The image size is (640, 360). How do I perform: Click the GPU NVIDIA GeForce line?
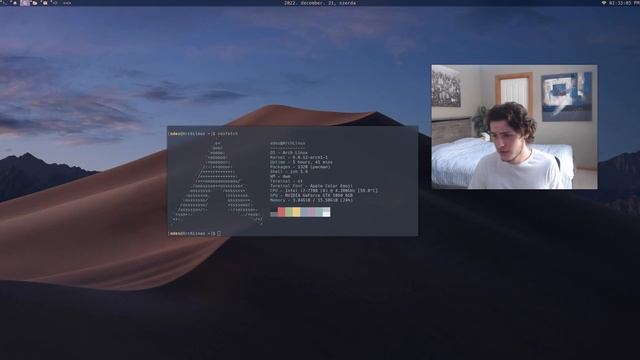tap(311, 196)
